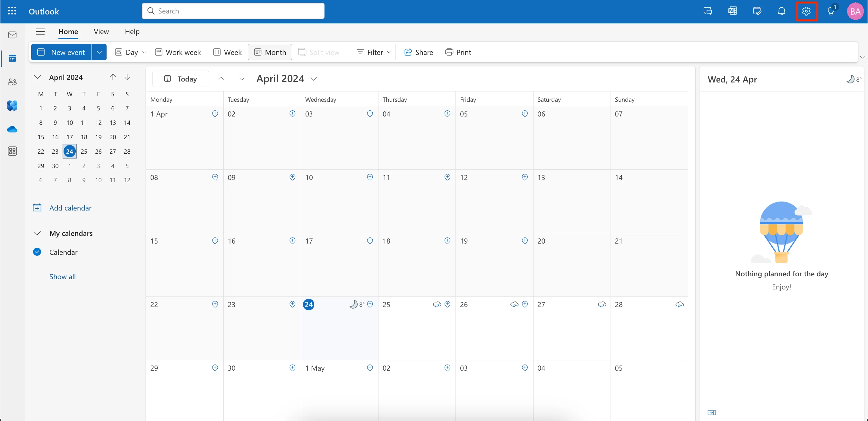The height and width of the screenshot is (421, 868).
Task: Open the notifications bell
Action: (781, 11)
